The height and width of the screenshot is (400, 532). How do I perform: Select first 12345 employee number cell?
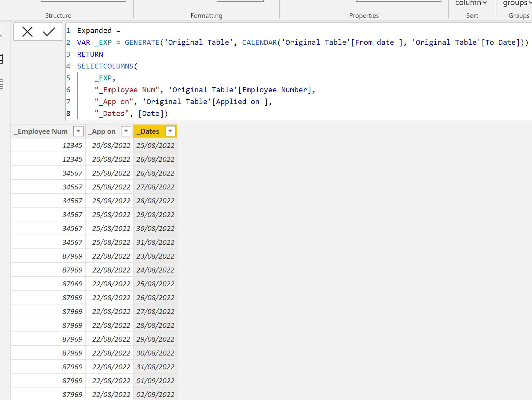(x=48, y=145)
